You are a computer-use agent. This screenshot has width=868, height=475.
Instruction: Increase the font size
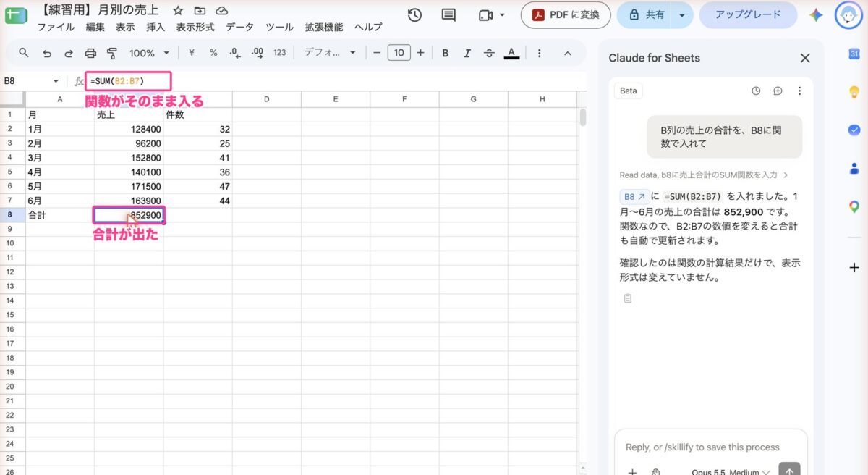coord(420,53)
